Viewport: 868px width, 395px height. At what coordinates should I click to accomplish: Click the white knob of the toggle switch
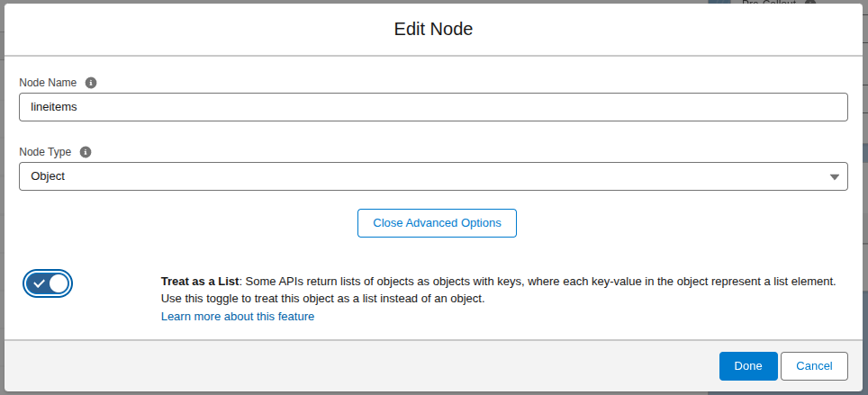point(59,283)
